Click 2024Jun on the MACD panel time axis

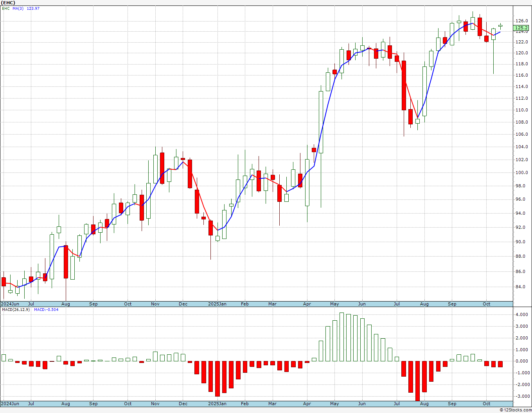click(x=10, y=404)
